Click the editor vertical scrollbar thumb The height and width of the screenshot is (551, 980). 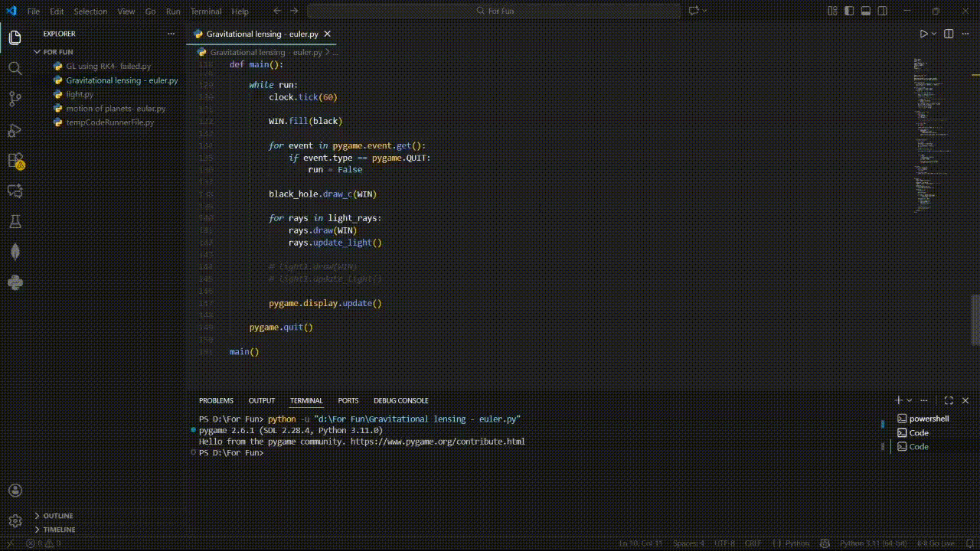click(x=975, y=320)
